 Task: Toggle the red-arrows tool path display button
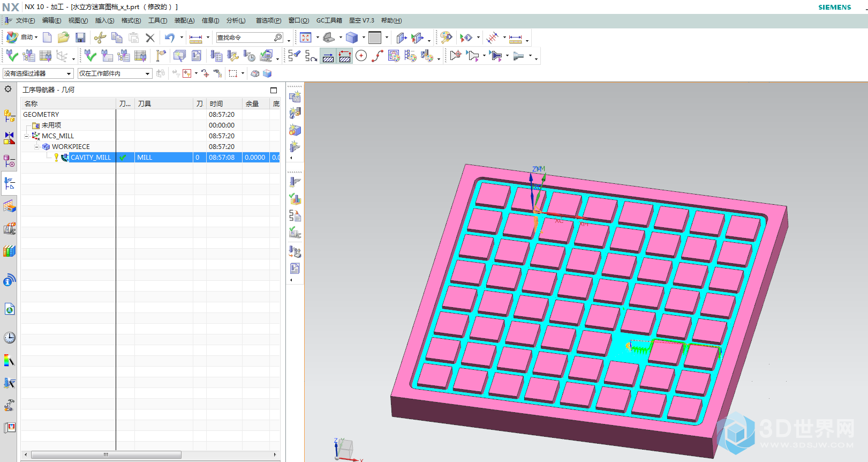coord(345,56)
